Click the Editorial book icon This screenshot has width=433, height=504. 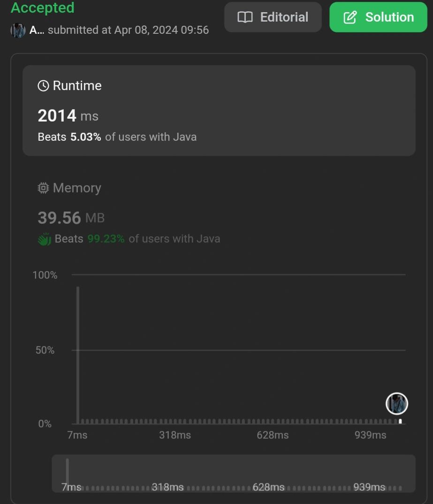[245, 17]
